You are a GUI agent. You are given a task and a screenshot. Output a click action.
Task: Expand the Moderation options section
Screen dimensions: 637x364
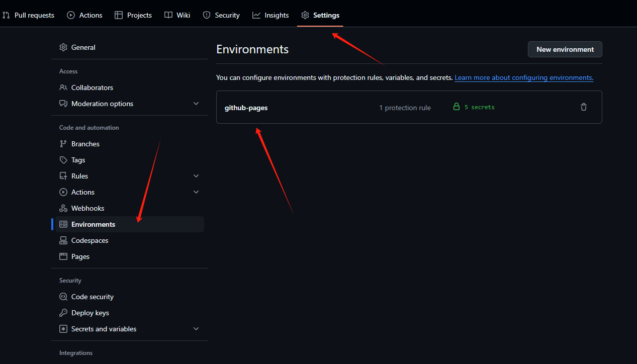click(196, 104)
